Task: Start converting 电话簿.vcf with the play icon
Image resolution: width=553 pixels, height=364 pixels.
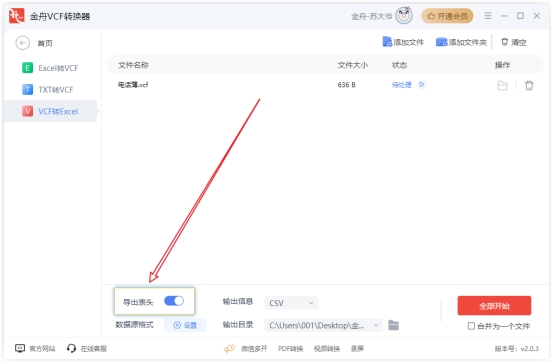Action: (421, 85)
